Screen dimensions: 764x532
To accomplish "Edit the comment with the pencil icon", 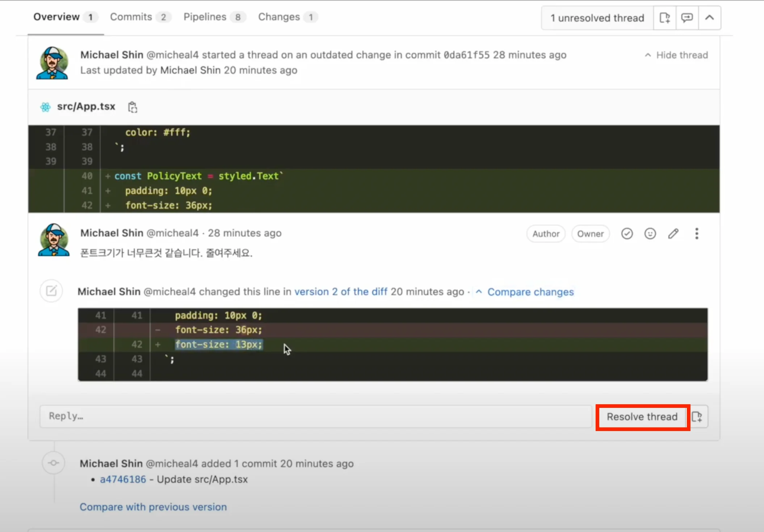I will click(x=673, y=234).
